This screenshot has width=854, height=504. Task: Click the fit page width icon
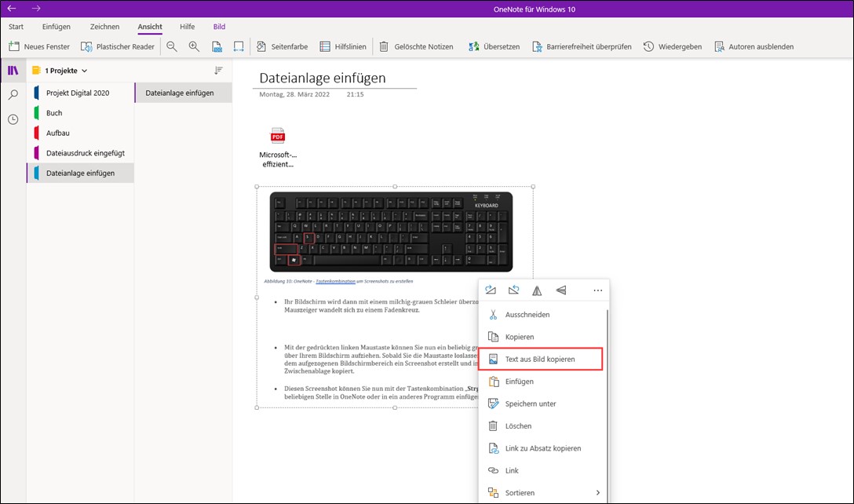click(x=239, y=47)
